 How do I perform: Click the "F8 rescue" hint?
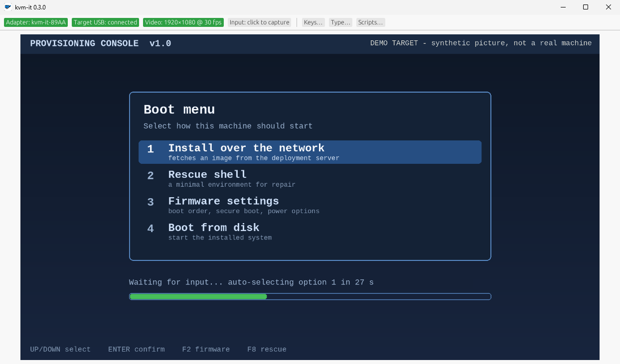pyautogui.click(x=267, y=350)
